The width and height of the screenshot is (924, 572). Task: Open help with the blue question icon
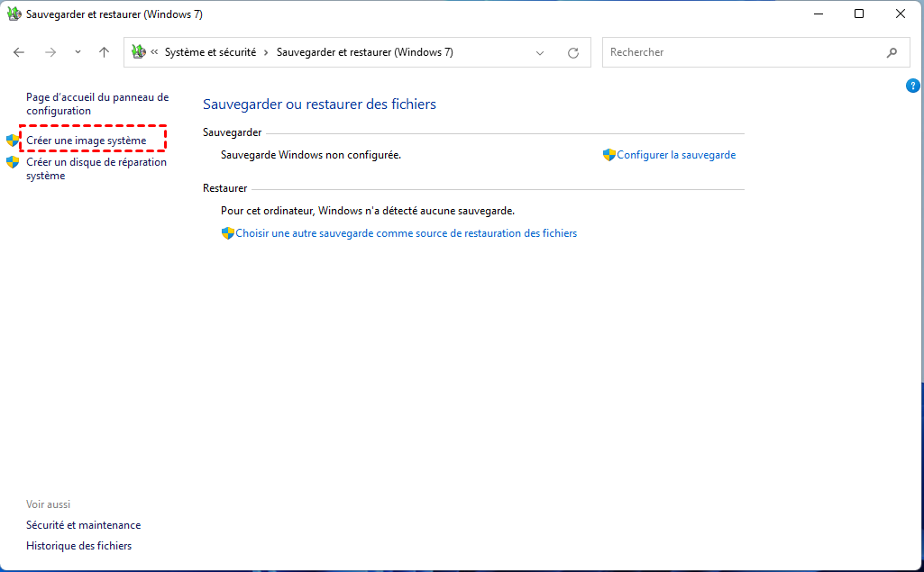(x=912, y=86)
